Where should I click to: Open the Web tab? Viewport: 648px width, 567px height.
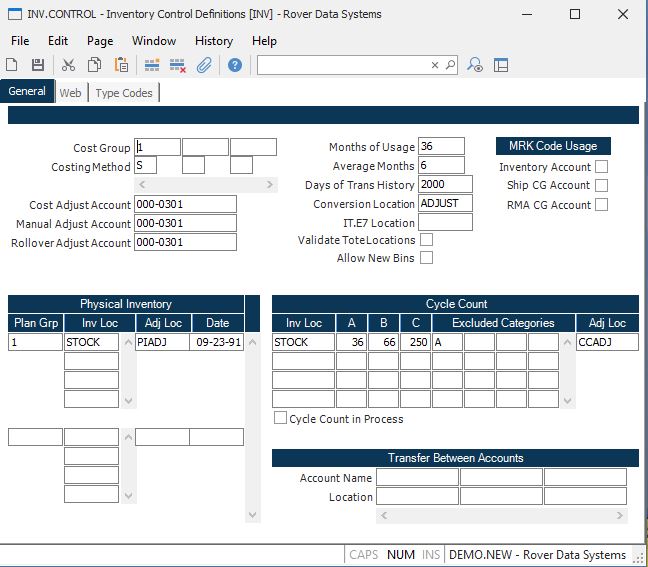coord(70,93)
